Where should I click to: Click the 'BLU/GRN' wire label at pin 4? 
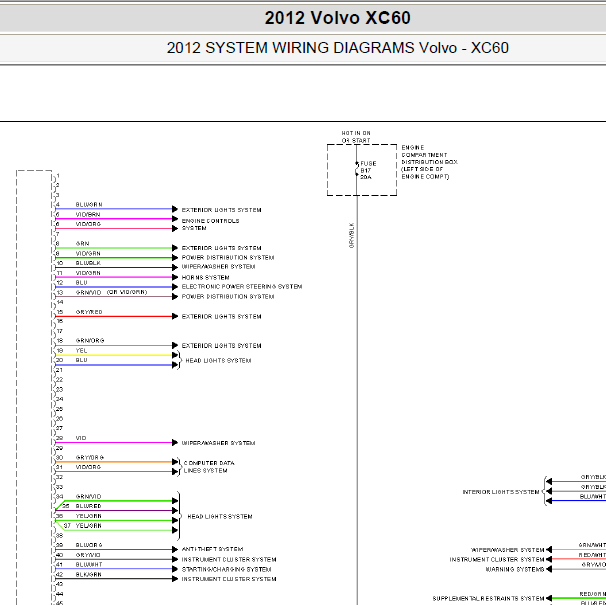(x=89, y=205)
